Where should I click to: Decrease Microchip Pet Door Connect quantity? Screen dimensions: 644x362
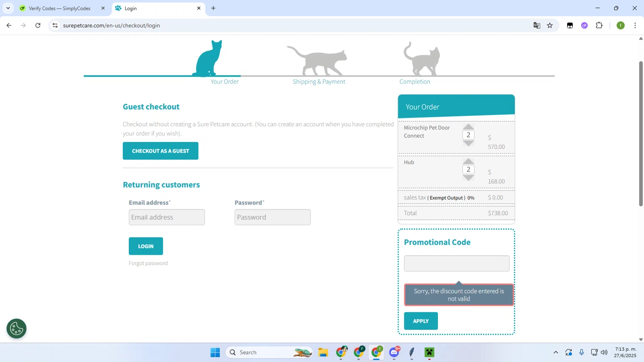(468, 143)
